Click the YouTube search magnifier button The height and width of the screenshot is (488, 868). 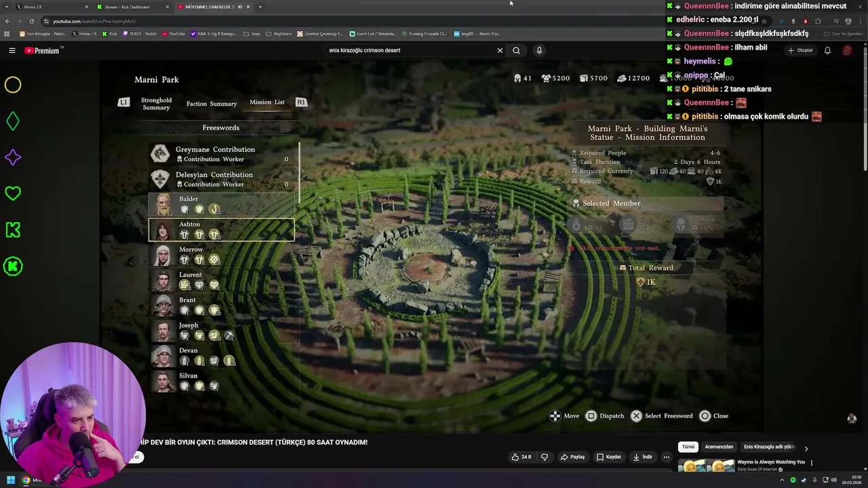coord(516,50)
